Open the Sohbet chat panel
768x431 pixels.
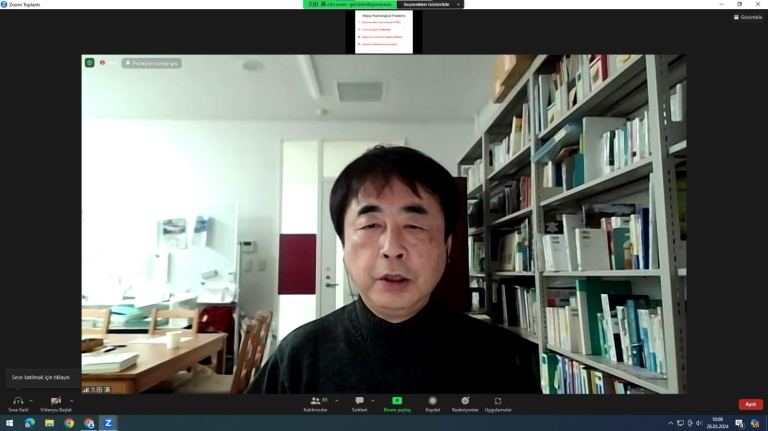click(359, 401)
